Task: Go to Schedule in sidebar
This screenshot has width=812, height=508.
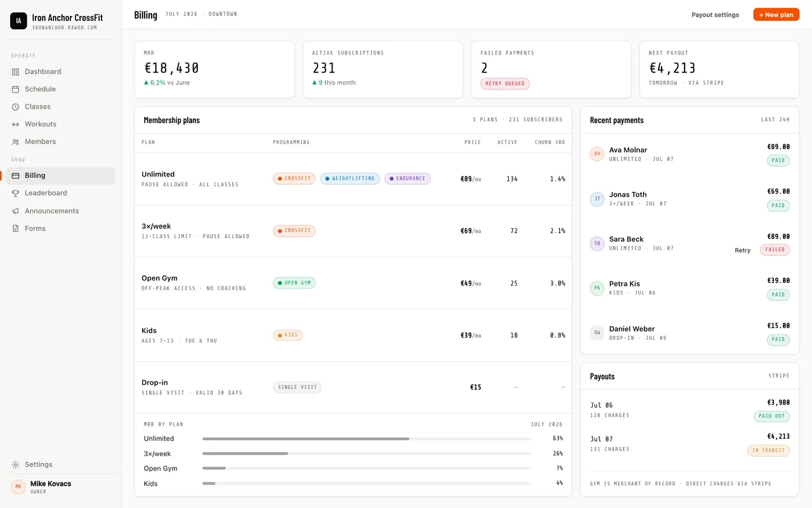Action: pos(61,90)
